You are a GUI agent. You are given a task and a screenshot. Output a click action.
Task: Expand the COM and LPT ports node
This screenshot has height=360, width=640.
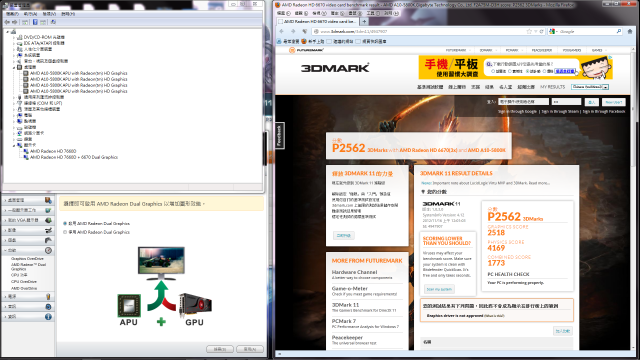pos(13,103)
